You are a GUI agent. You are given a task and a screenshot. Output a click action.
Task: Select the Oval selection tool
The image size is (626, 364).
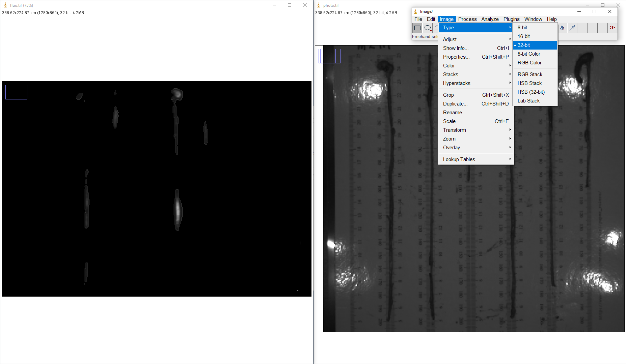point(428,28)
